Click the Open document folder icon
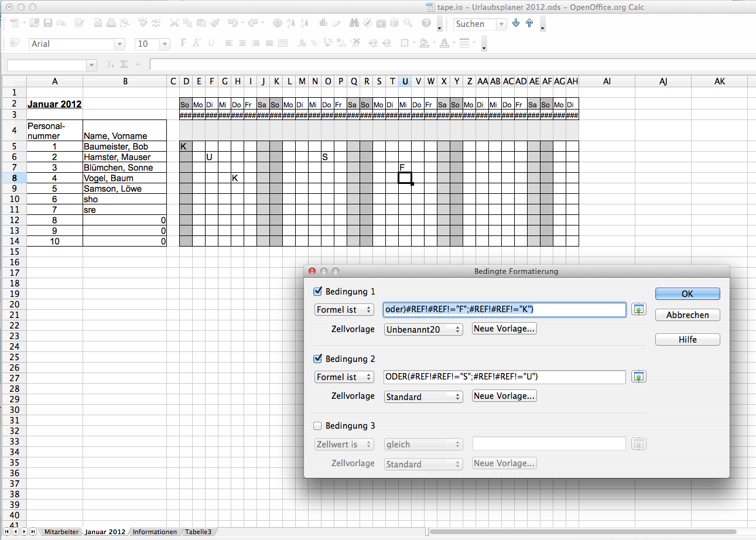Screen dimensions: 756x540 click(x=35, y=23)
